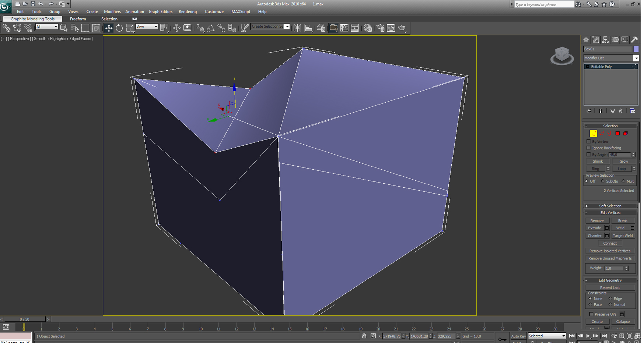
Task: Click the Render teapot icon
Action: [x=402, y=28]
